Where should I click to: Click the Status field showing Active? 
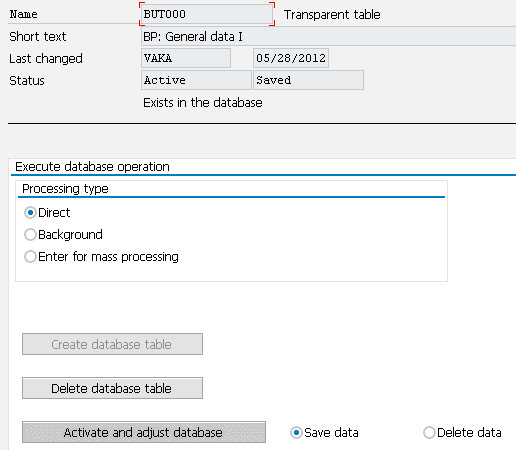(196, 80)
